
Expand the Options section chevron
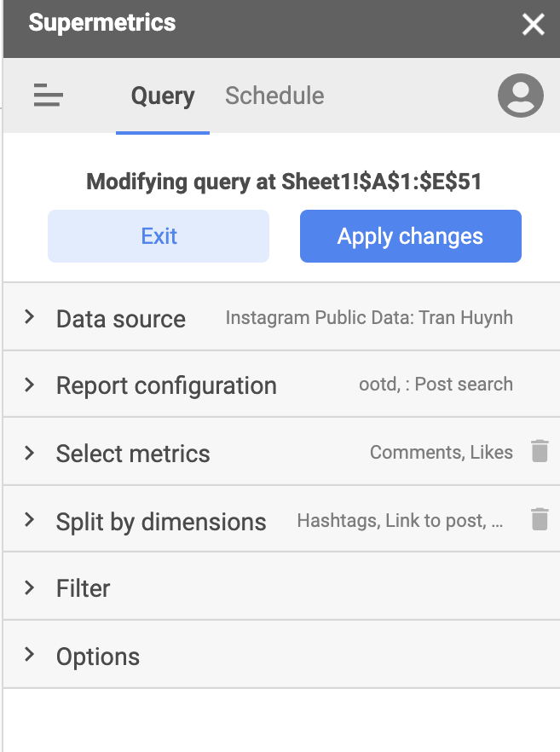coord(29,654)
